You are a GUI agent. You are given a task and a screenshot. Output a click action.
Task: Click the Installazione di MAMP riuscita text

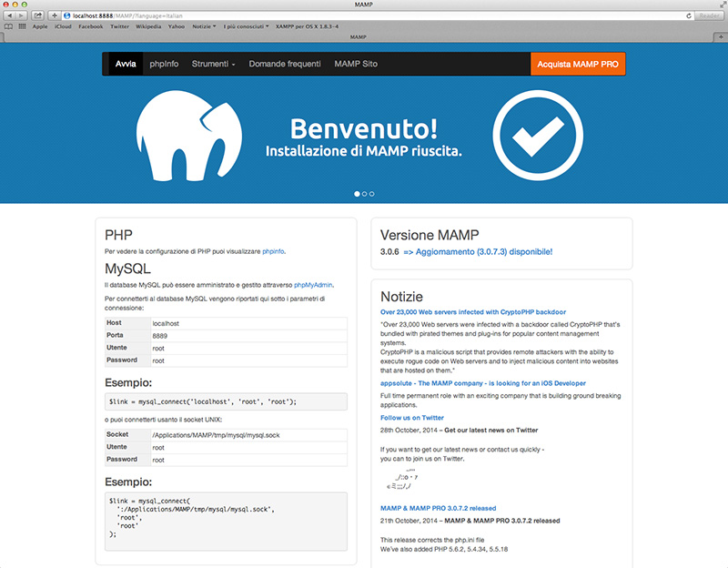click(363, 151)
